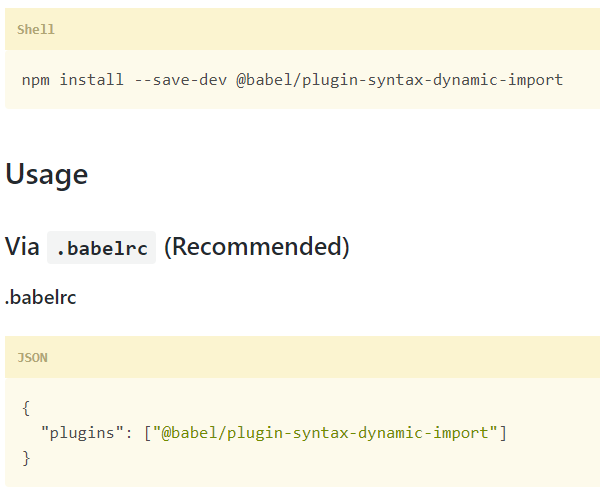
Task: Click the inline .babelrc code badge
Action: (x=102, y=247)
